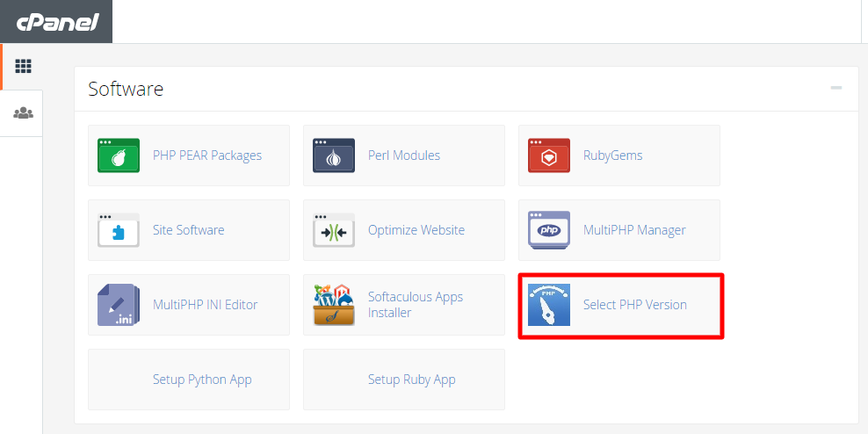Click the MultiPHP INI Editor .ini icon
Screen dimensions: 868x434
pyautogui.click(x=119, y=305)
